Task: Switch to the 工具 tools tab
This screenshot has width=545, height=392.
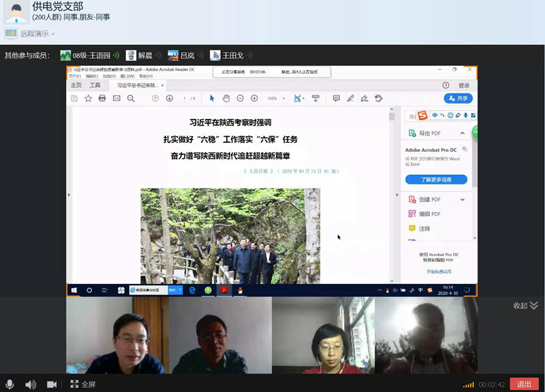Action: click(x=95, y=86)
